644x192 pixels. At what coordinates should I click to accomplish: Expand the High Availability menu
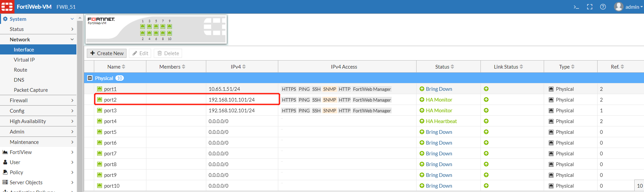tap(38, 121)
